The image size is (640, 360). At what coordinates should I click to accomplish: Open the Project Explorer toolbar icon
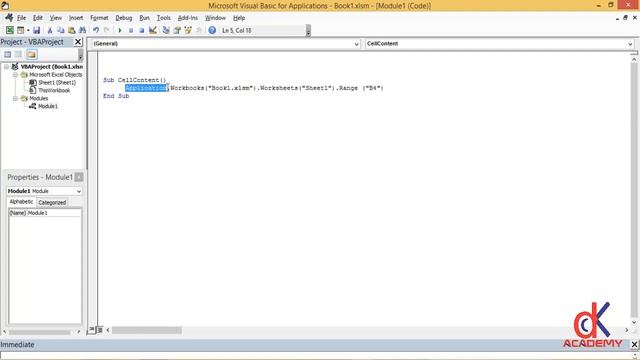[x=166, y=30]
